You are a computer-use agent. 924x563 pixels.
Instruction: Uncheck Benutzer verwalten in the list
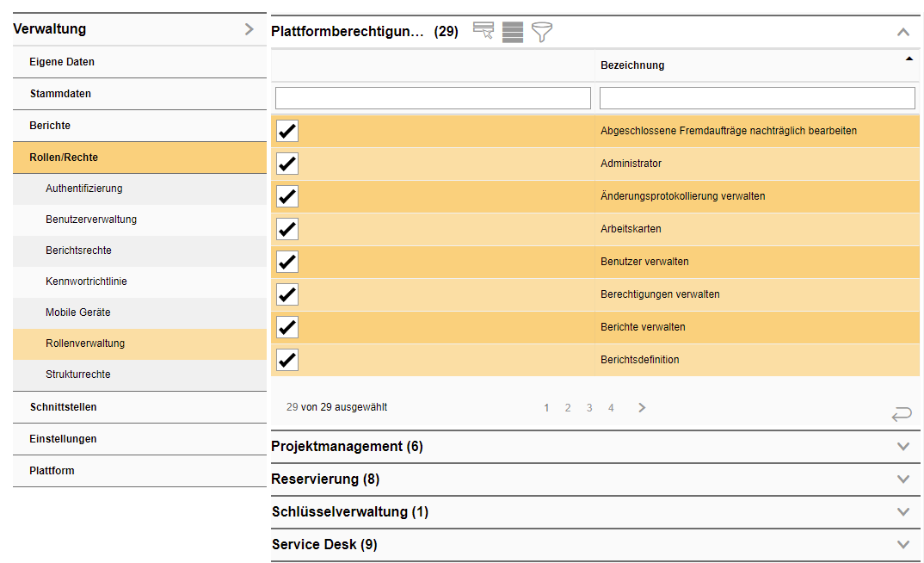point(286,262)
